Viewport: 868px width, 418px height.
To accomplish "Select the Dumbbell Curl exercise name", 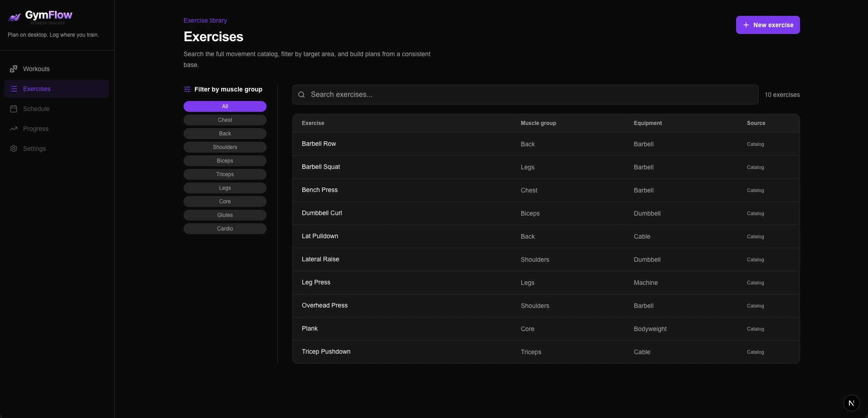I will click(322, 213).
